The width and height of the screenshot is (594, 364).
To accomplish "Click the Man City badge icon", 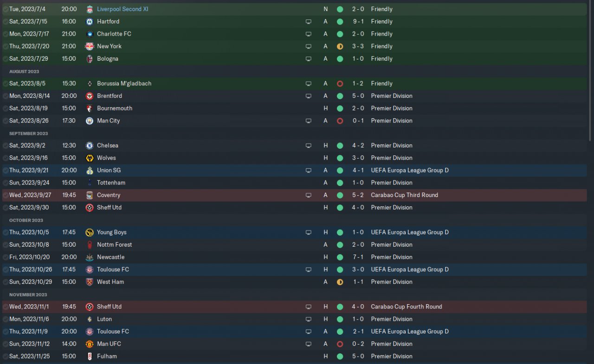I will (90, 121).
